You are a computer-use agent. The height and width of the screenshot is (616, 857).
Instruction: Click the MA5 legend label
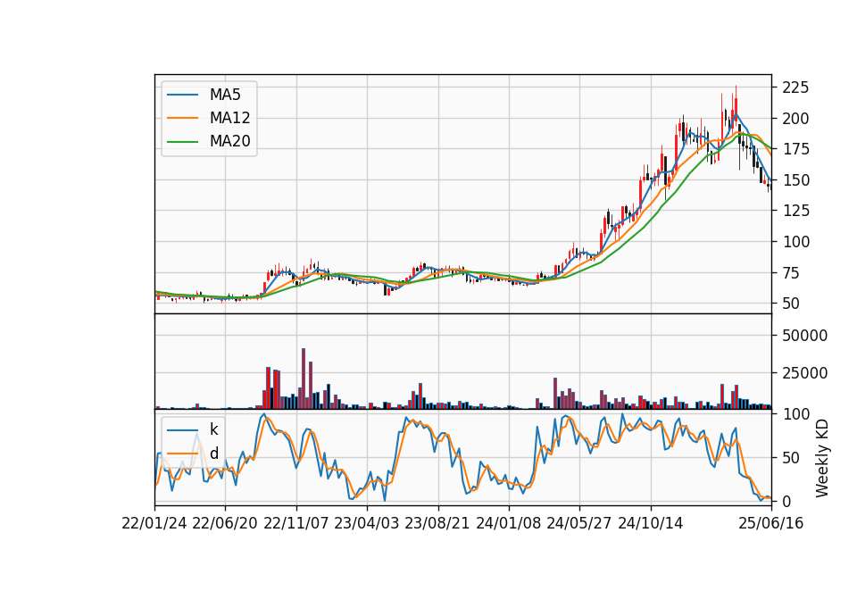tap(225, 95)
